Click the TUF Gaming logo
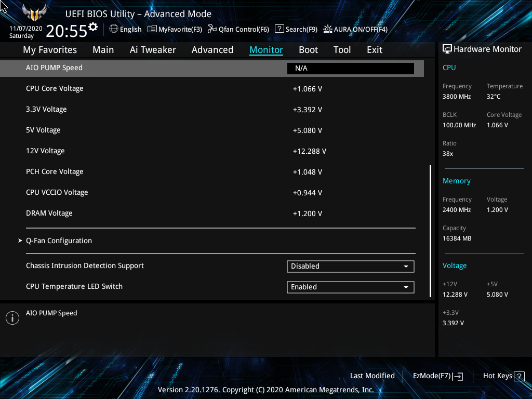Screen dimensions: 532x399 coord(34,12)
